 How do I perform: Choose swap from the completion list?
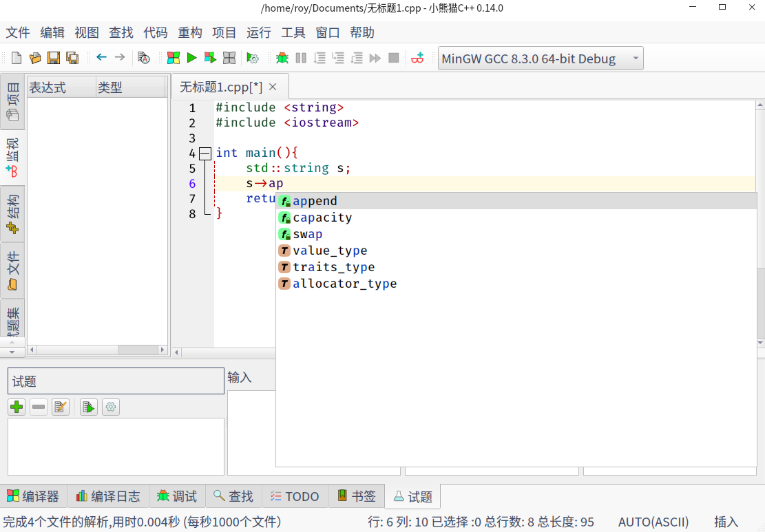tap(516, 234)
